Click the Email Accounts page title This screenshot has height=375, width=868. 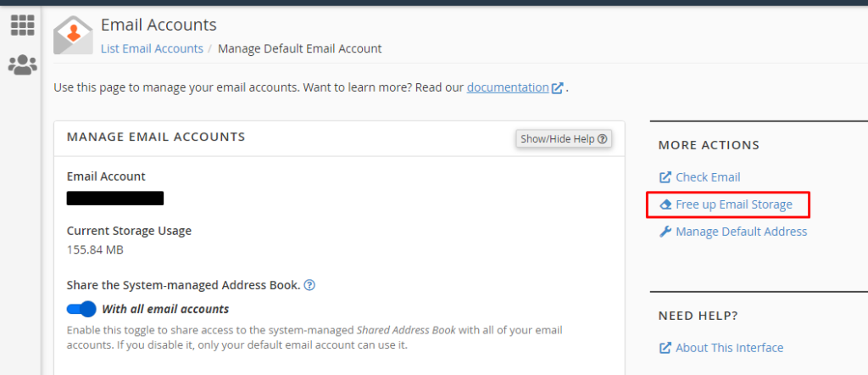point(159,25)
